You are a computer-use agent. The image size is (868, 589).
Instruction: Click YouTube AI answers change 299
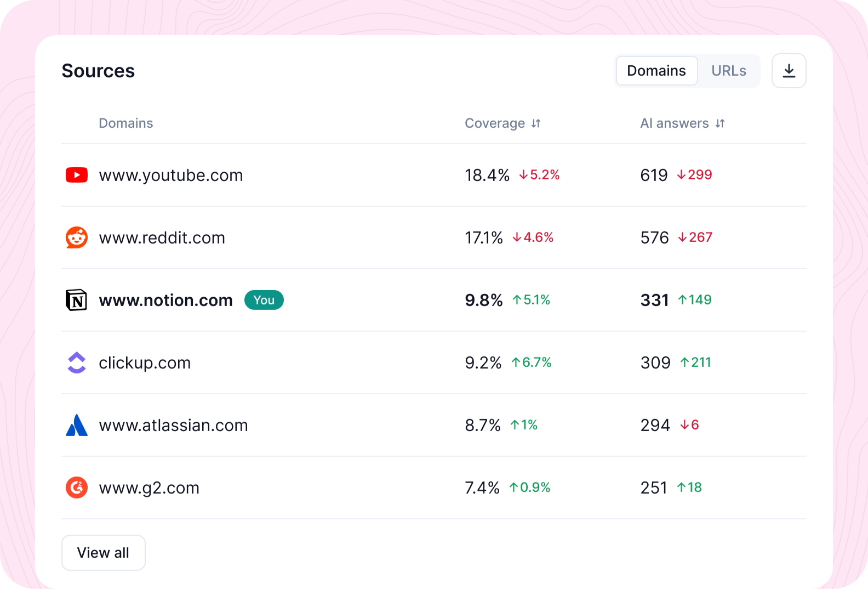click(x=694, y=175)
